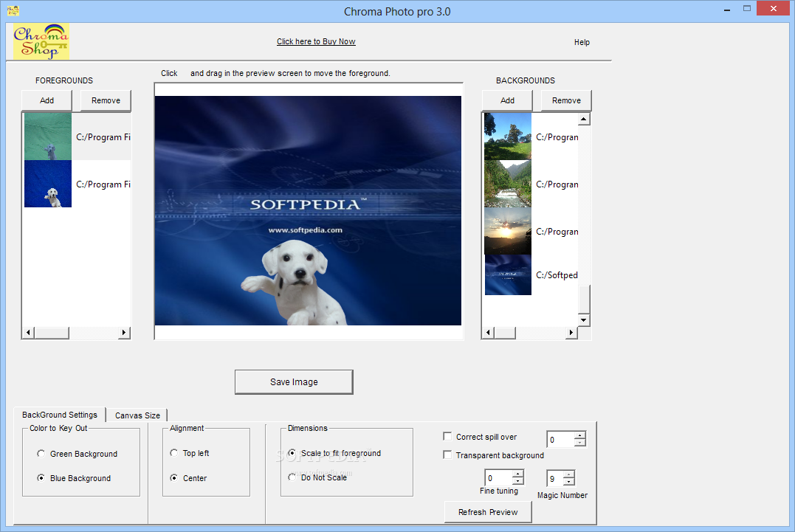Image resolution: width=795 pixels, height=532 pixels.
Task: Click backgrounds list scroll down arrow
Action: pos(584,319)
